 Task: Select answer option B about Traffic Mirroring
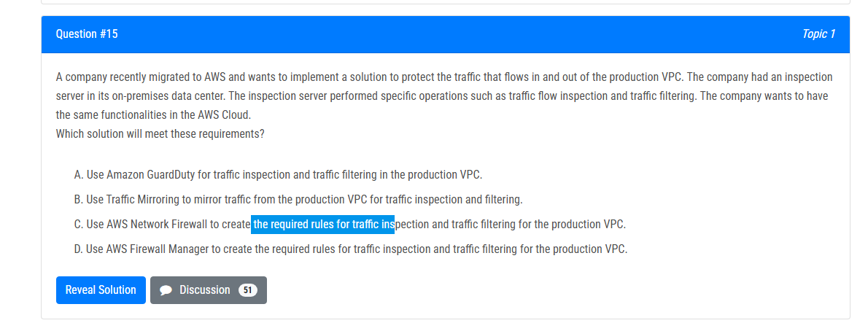click(x=298, y=199)
